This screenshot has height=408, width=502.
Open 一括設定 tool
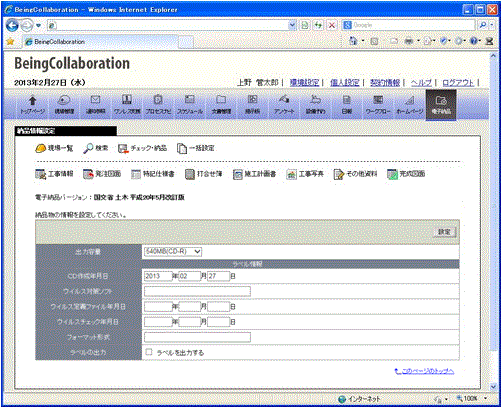(x=196, y=148)
